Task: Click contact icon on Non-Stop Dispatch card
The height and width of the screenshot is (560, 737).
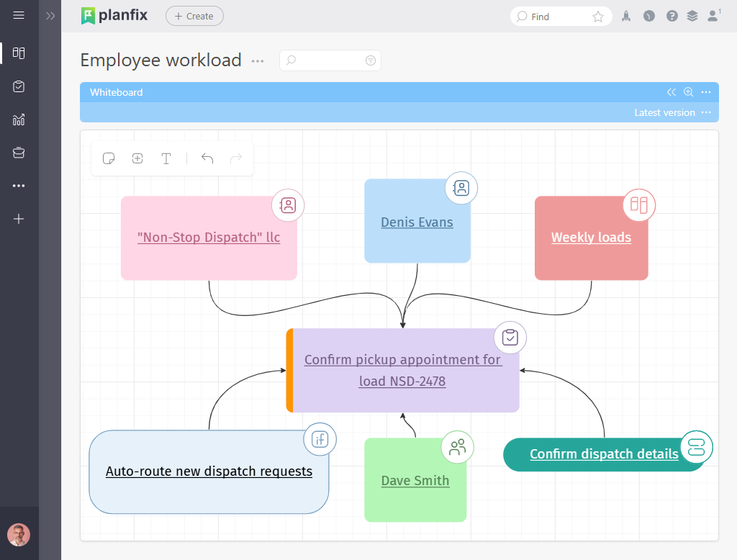Action: 288,205
